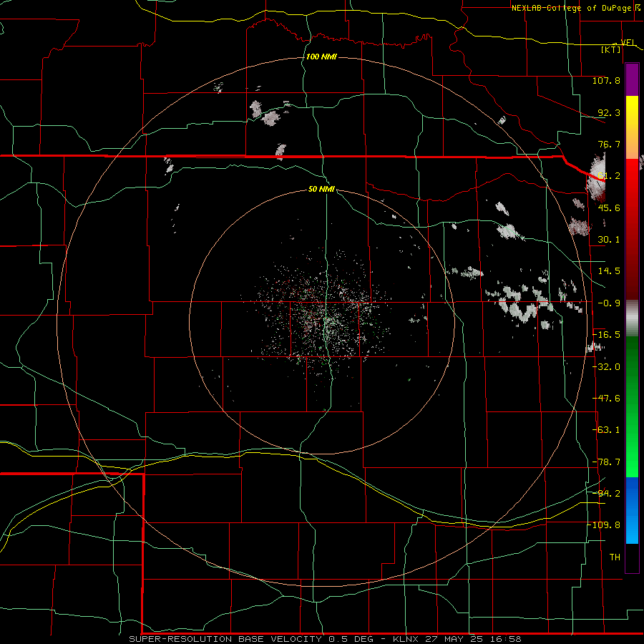Click the -78.7 velocity scale value
This screenshot has height=644, width=644.
(x=607, y=462)
